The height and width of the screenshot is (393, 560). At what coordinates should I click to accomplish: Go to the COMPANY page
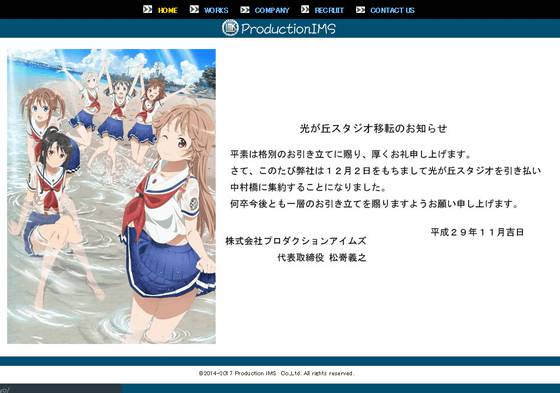click(272, 10)
